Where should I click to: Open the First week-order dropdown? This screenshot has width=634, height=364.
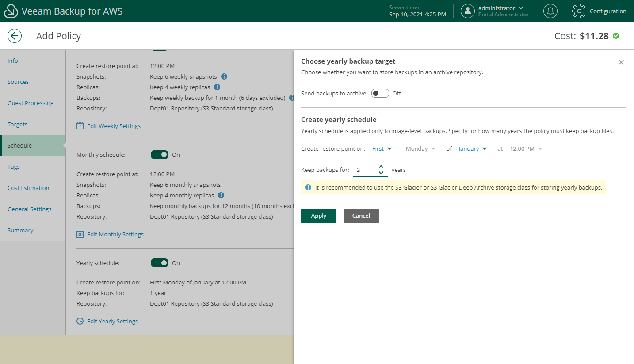(382, 149)
